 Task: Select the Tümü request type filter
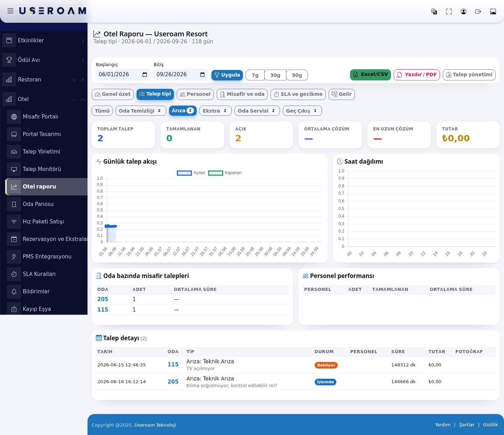102,111
